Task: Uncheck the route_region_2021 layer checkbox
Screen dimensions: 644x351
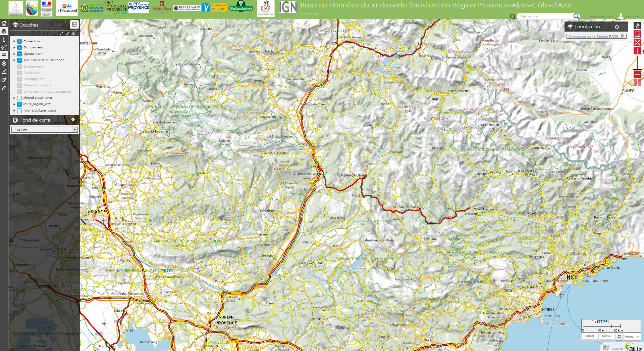Action: click(x=19, y=104)
